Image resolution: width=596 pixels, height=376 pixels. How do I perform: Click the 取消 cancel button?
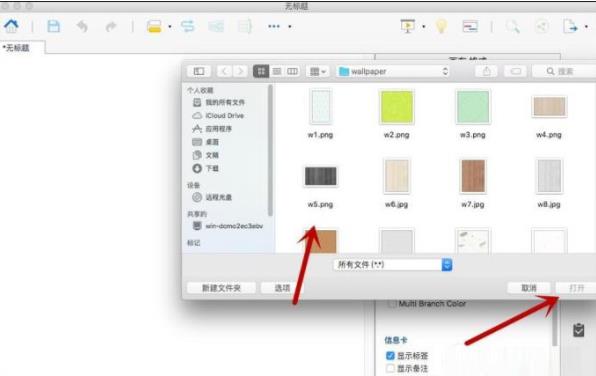point(529,288)
